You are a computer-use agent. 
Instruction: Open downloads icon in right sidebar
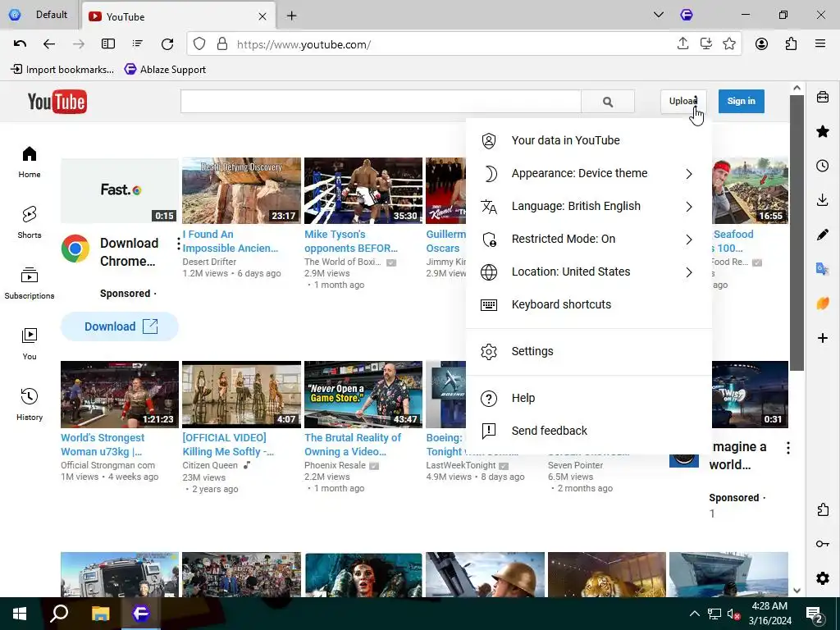[823, 200]
